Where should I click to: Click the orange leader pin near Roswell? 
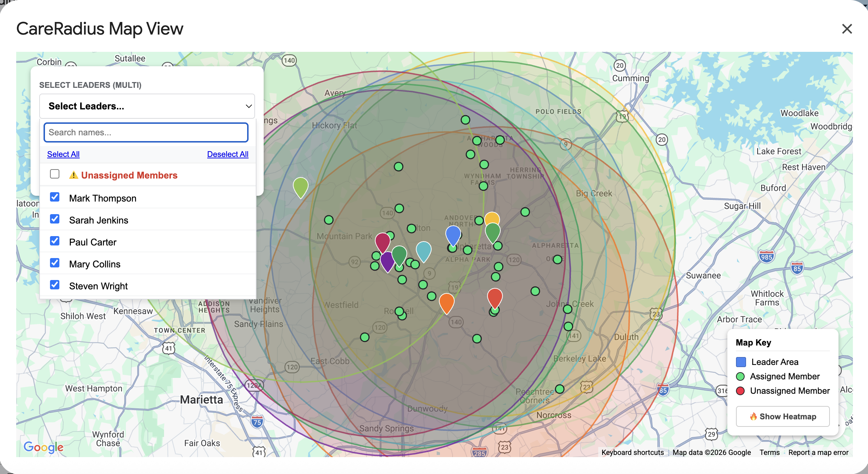446,303
